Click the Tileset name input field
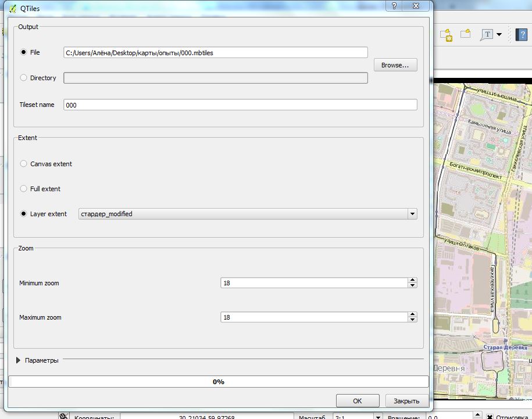532x419 pixels. tap(240, 105)
